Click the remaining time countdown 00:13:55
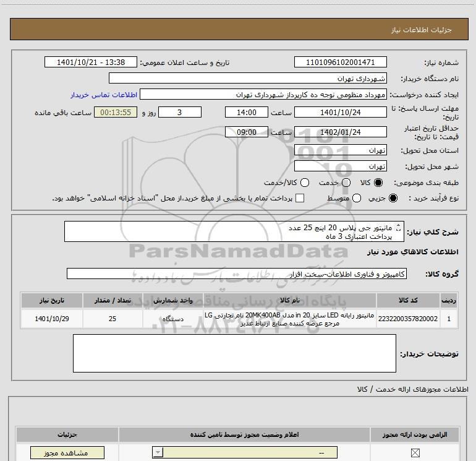The width and height of the screenshot is (476, 461). 116,112
